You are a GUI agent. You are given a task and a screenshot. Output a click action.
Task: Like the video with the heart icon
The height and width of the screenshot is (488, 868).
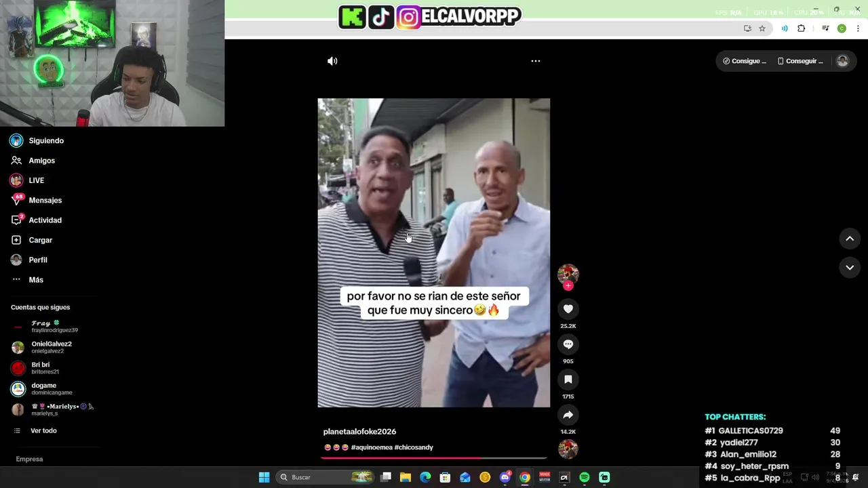(x=568, y=309)
